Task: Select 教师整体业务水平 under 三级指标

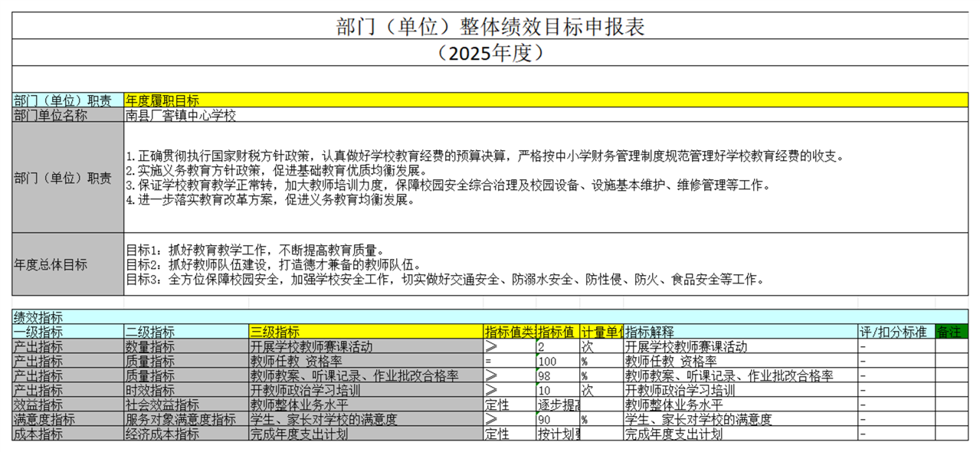Action: [365, 405]
